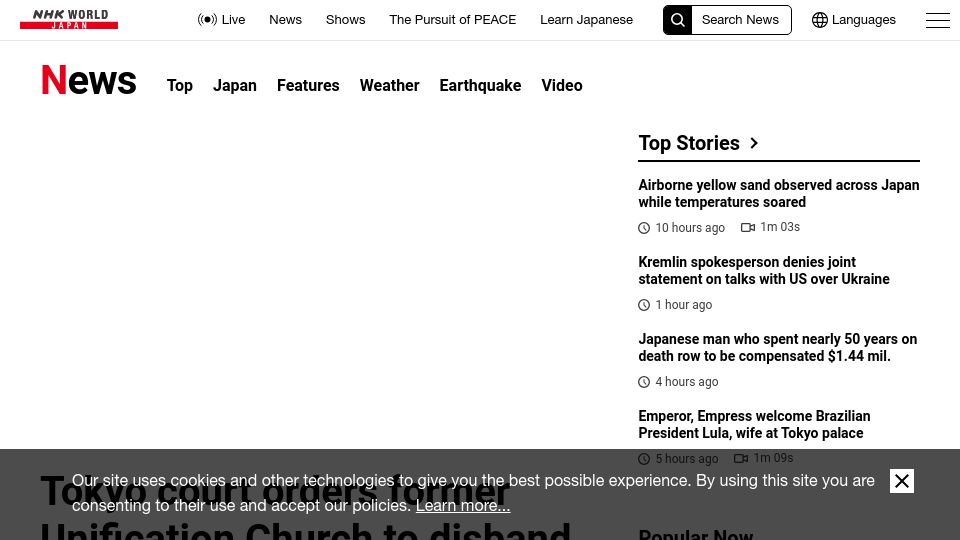Open Learn Japanese in header
The height and width of the screenshot is (540, 960).
pyautogui.click(x=586, y=20)
